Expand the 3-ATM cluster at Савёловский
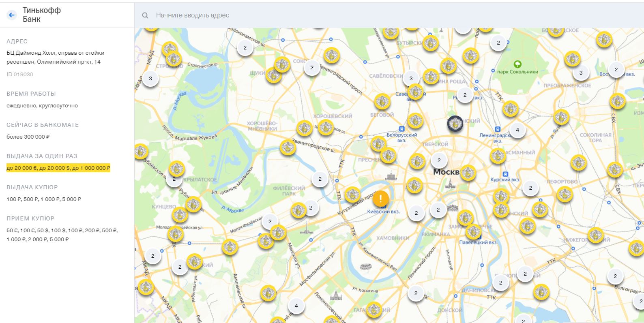The width and height of the screenshot is (644, 323). [411, 79]
